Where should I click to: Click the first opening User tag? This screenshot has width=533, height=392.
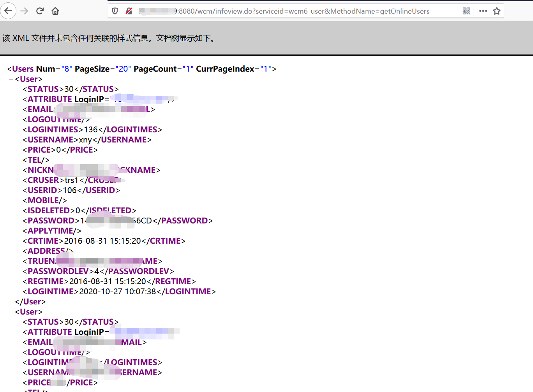[x=28, y=79]
